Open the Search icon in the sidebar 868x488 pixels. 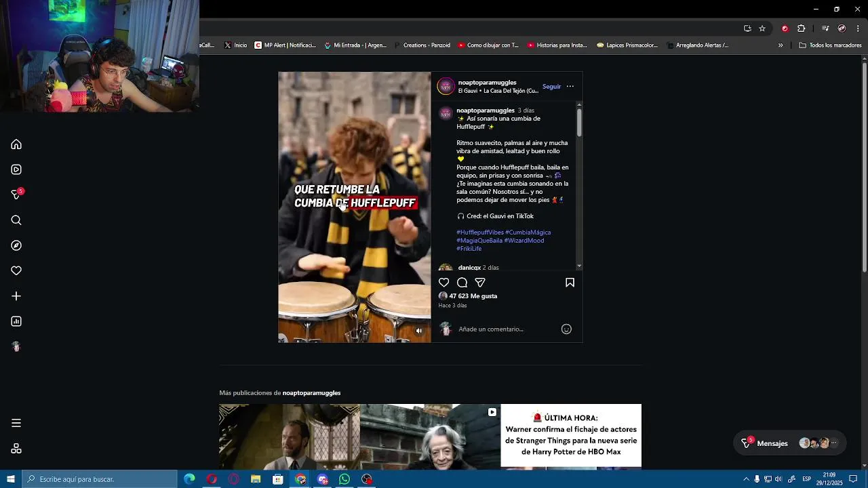point(16,220)
